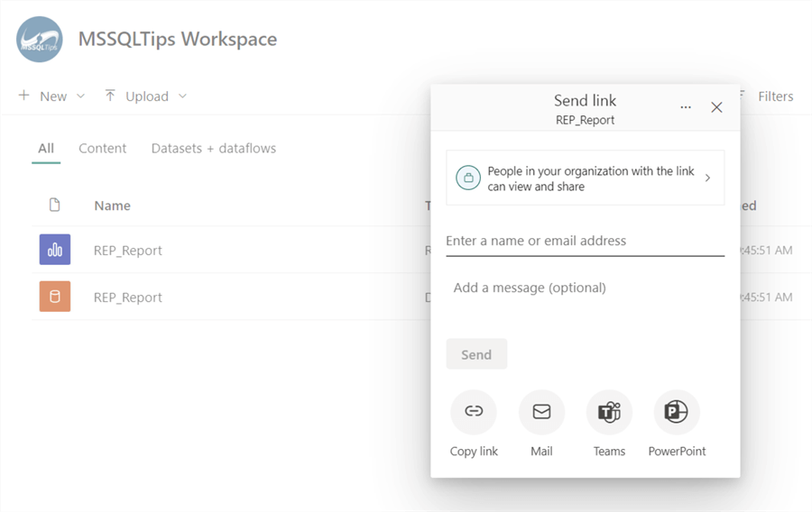The image size is (812, 512).
Task: Open more options in the Send link dialog
Action: point(686,107)
